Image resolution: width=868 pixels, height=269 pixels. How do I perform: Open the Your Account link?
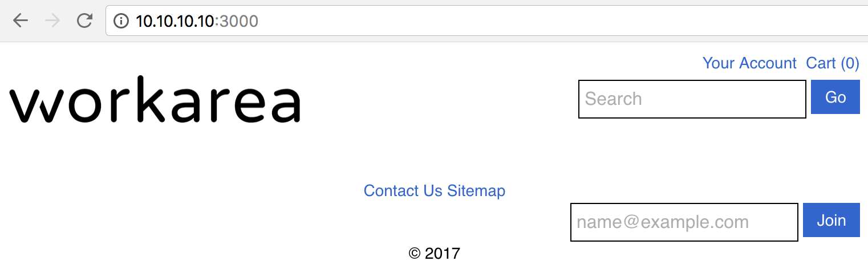[749, 63]
